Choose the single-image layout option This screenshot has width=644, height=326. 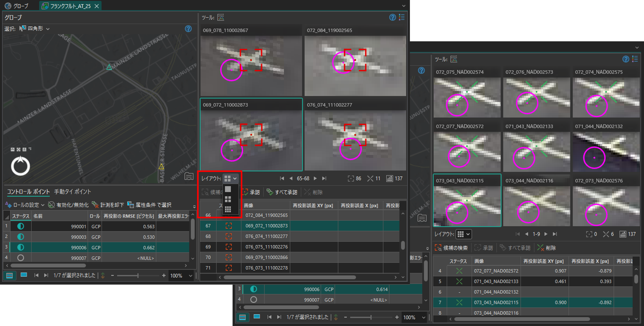(x=228, y=189)
